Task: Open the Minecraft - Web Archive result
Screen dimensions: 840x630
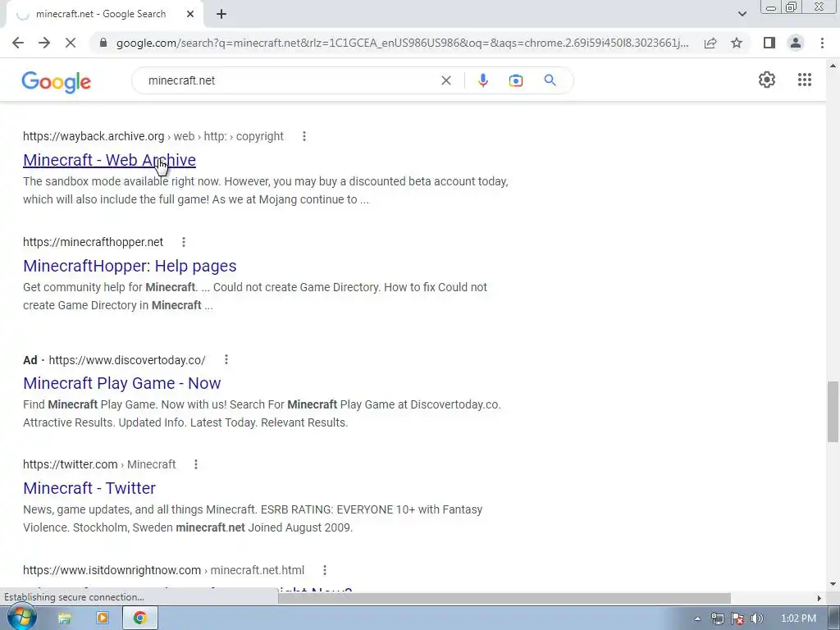Action: pyautogui.click(x=109, y=160)
